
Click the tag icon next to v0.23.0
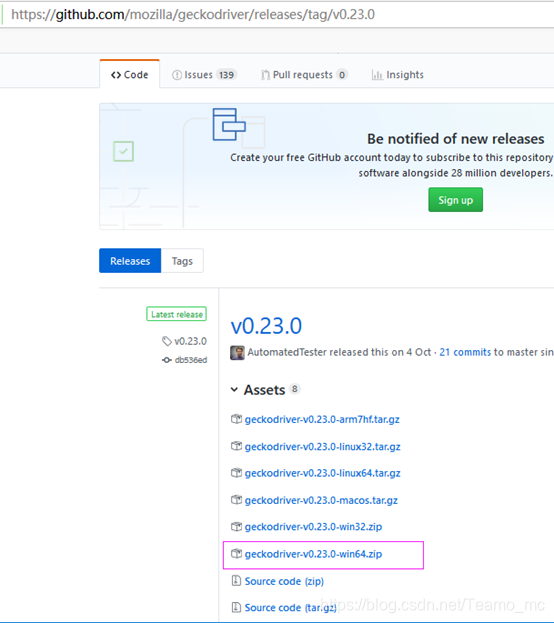click(x=167, y=341)
